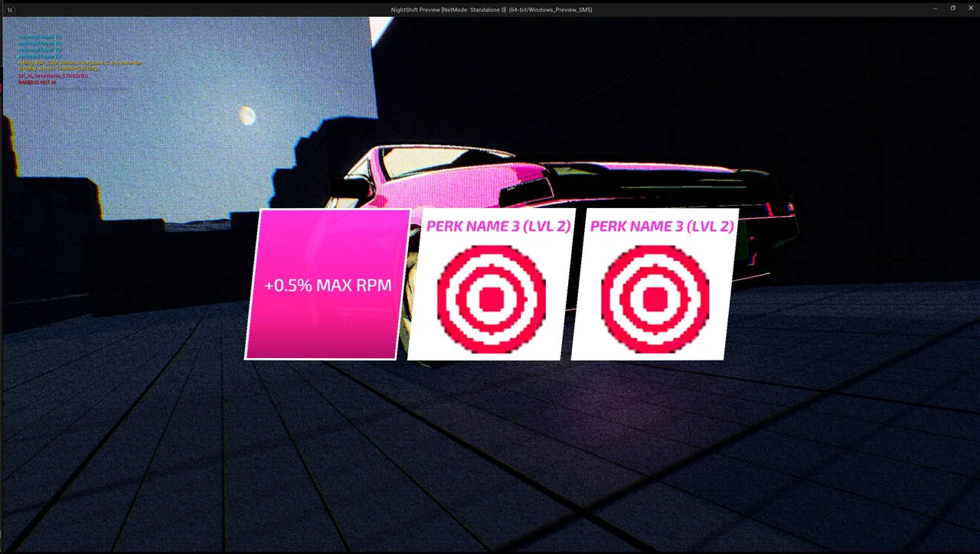This screenshot has width=980, height=554.
Task: Click the moon in the sky
Action: point(247,116)
